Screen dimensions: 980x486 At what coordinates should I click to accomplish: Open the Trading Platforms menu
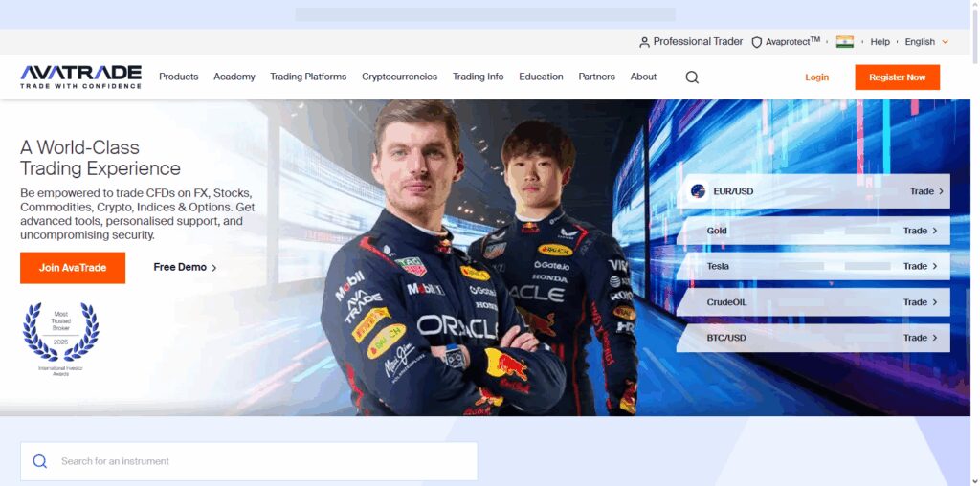pyautogui.click(x=308, y=77)
